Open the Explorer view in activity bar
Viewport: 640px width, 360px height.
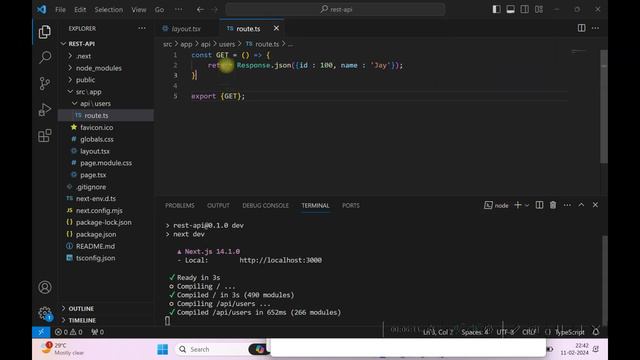point(44,32)
